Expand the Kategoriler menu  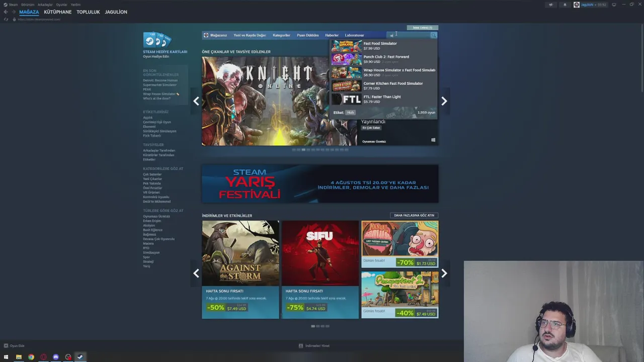pos(281,35)
